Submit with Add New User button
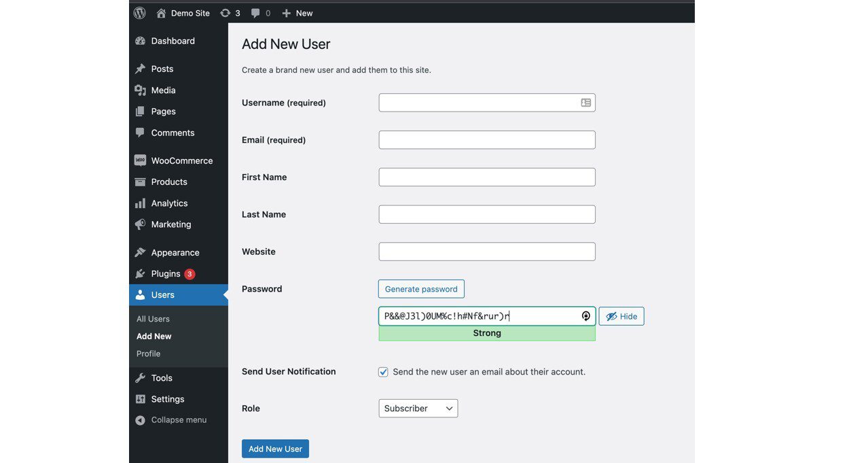The image size is (868, 463). click(x=275, y=449)
